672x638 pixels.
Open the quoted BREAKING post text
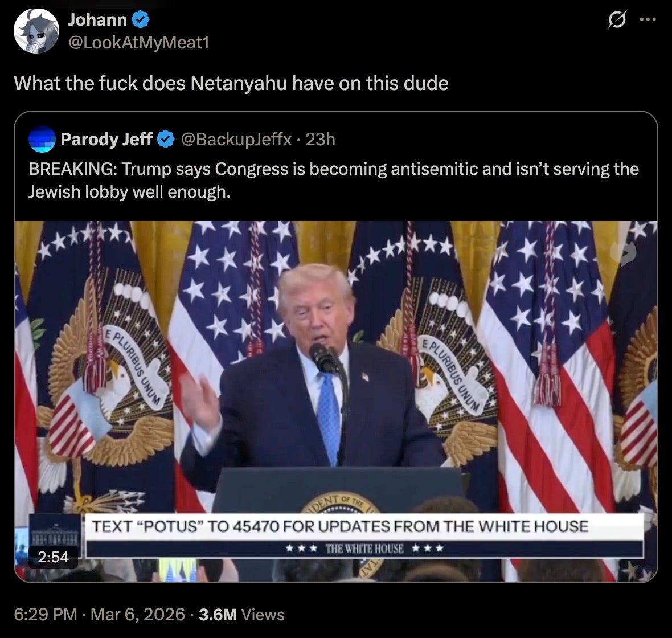[334, 181]
